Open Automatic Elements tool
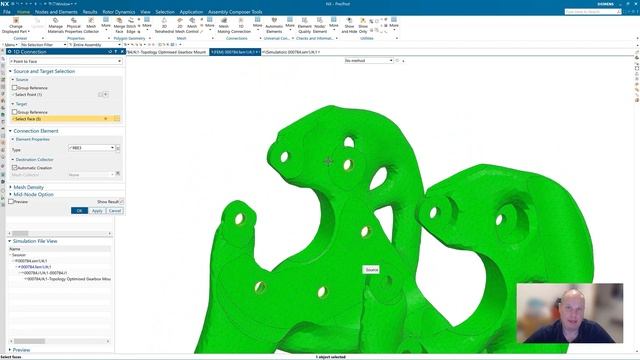This screenshot has height=360, width=640. pyautogui.click(x=274, y=25)
